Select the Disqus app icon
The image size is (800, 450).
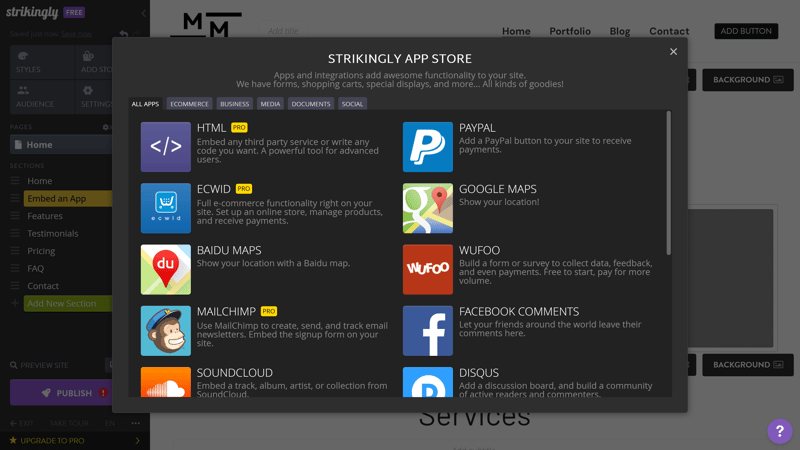428,382
